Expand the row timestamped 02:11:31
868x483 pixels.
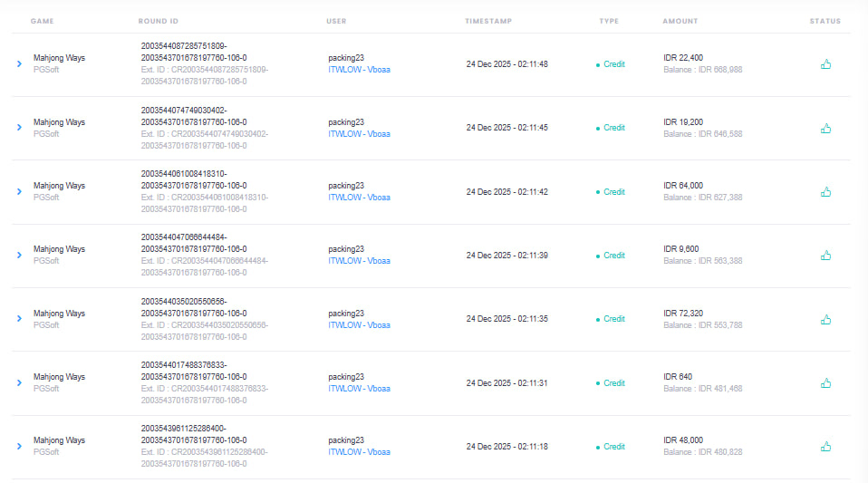(19, 382)
